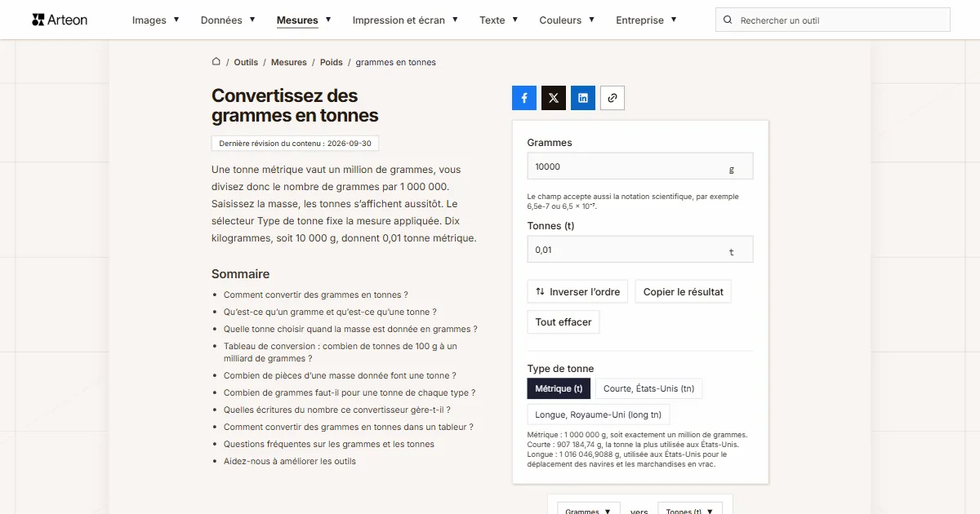The width and height of the screenshot is (980, 514).
Task: Jump to Quelles écritures du nombre section
Action: coord(337,410)
